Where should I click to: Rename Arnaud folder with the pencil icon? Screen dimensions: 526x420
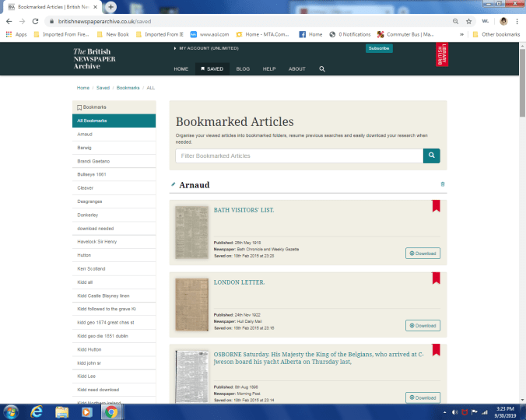(x=174, y=184)
